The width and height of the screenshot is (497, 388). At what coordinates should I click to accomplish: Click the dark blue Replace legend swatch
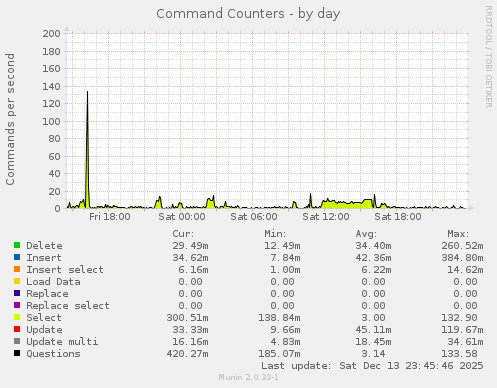click(17, 293)
